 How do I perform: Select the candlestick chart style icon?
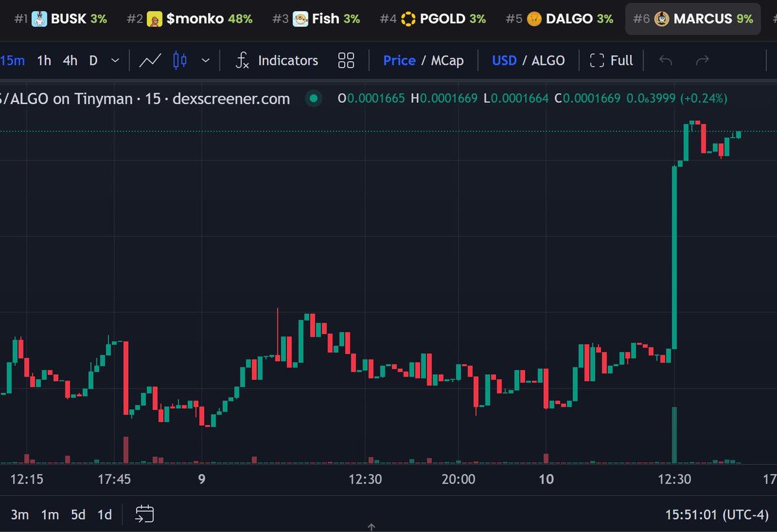pyautogui.click(x=180, y=61)
